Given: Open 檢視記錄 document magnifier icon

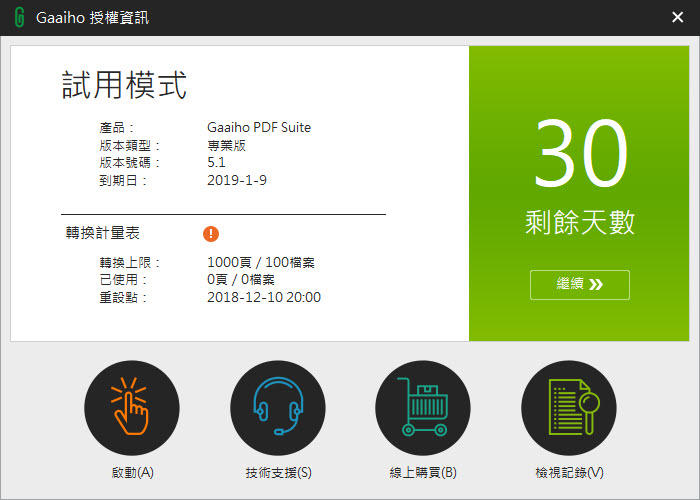Looking at the screenshot, I should 569,408.
